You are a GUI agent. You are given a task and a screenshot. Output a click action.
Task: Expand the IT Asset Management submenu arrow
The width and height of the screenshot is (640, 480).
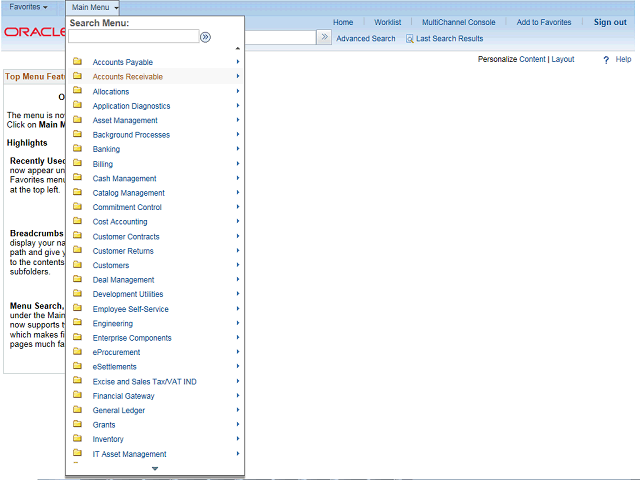click(x=238, y=453)
